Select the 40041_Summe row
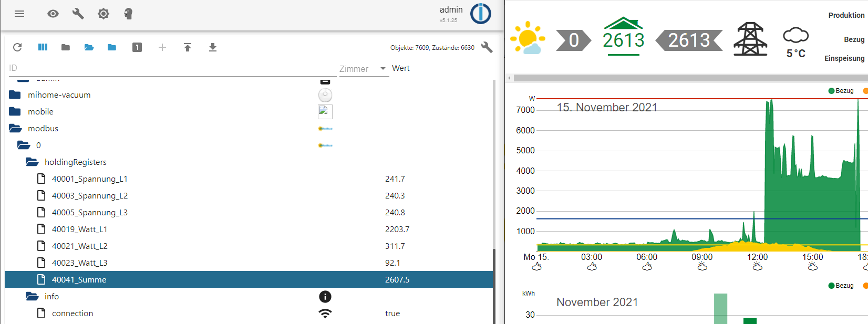Viewport: 868px width, 324px height. [x=249, y=279]
